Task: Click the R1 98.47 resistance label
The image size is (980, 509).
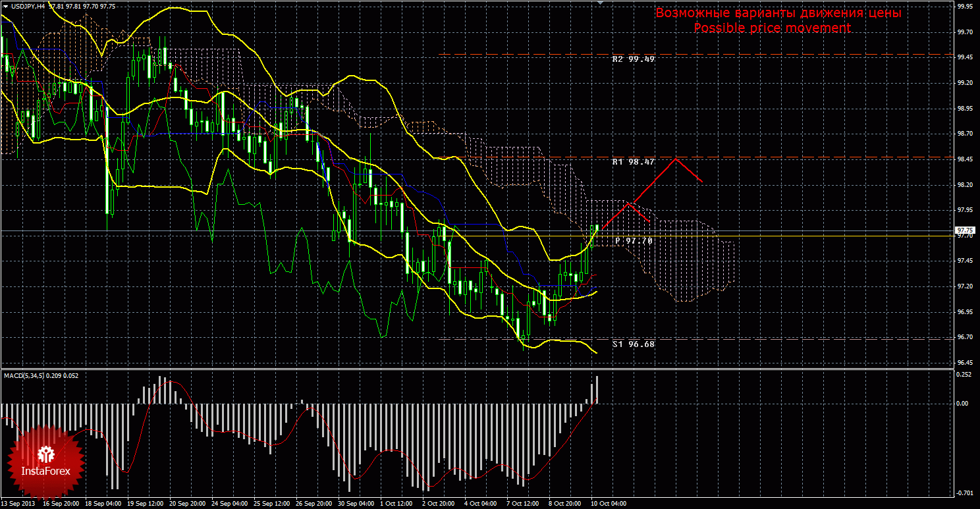Action: point(633,161)
